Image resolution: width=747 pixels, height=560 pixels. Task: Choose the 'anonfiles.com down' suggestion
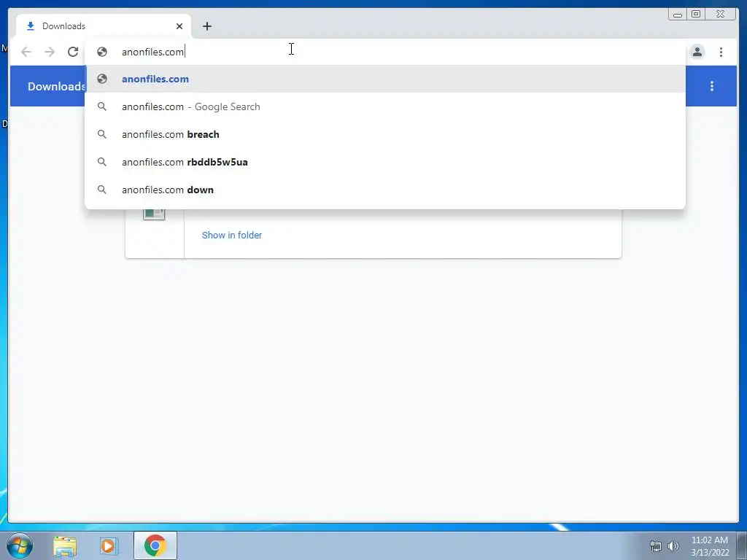coord(385,190)
